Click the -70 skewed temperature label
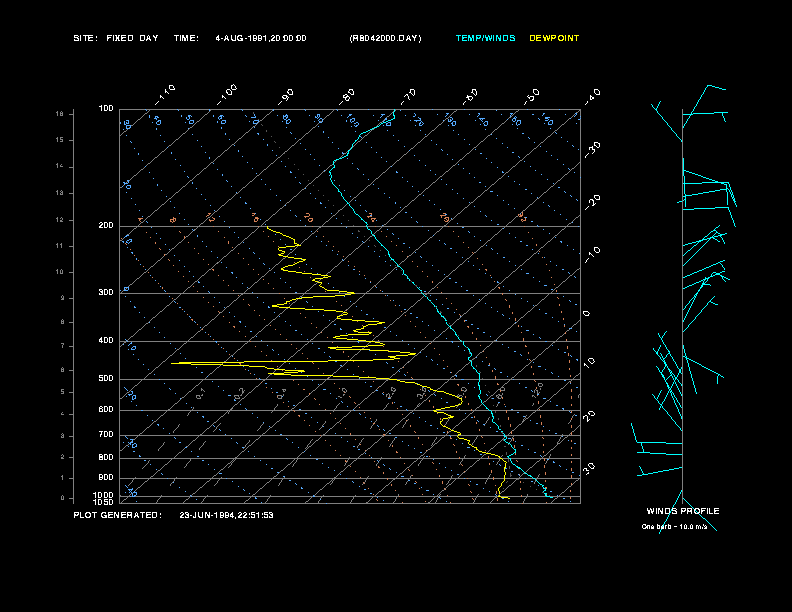This screenshot has height=612, width=792. point(409,96)
